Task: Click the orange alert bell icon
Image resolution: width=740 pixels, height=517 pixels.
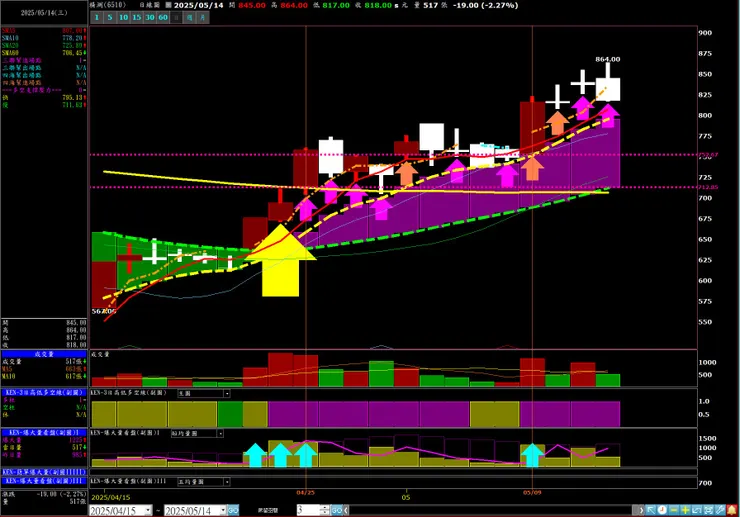Action: [732, 510]
